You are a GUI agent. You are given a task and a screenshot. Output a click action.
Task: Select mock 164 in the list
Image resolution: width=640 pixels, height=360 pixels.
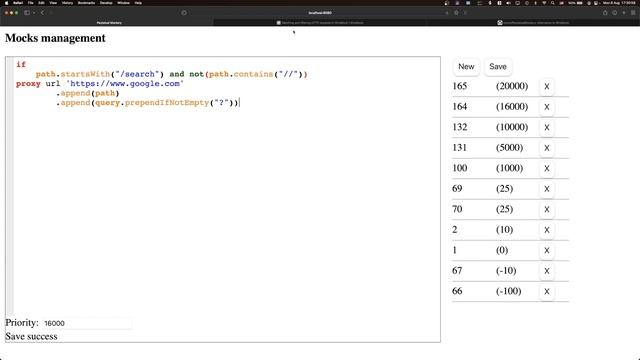[460, 107]
